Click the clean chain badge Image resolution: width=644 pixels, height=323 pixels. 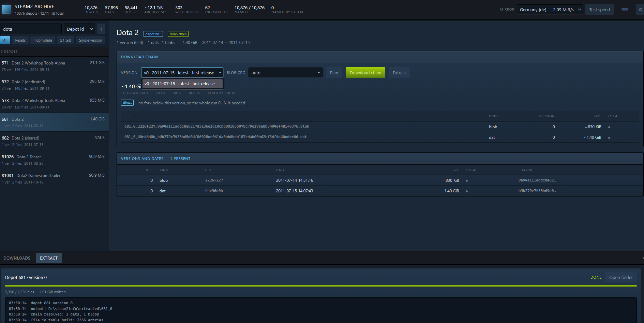[x=178, y=34]
